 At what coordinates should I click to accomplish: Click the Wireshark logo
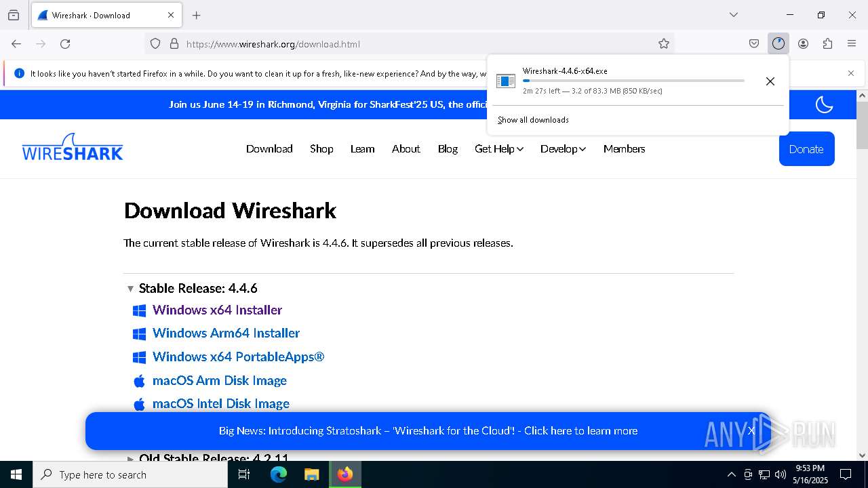[73, 147]
